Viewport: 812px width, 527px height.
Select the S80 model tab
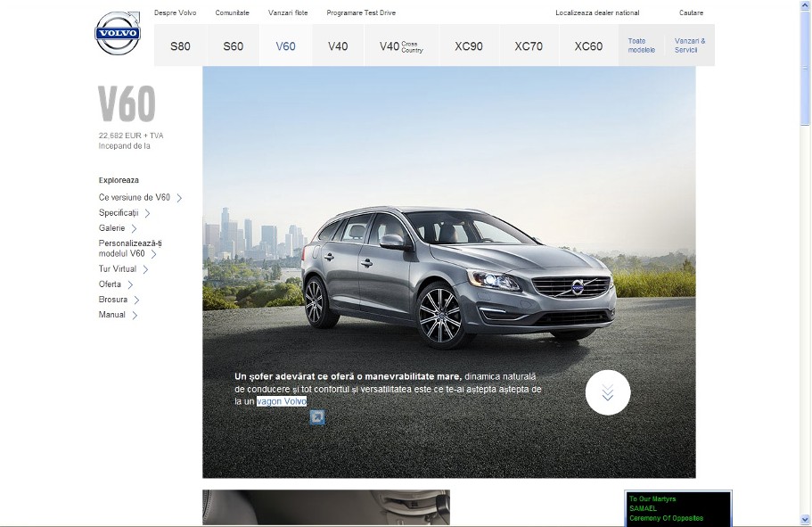tap(181, 45)
